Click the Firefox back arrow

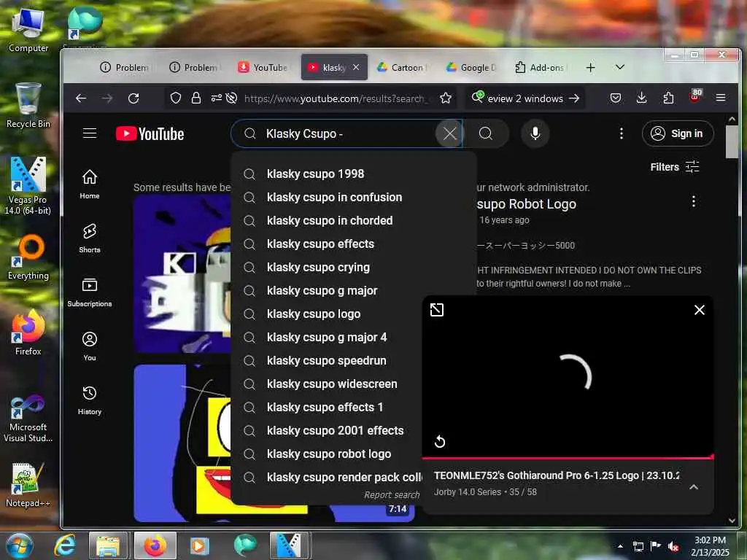pos(81,98)
